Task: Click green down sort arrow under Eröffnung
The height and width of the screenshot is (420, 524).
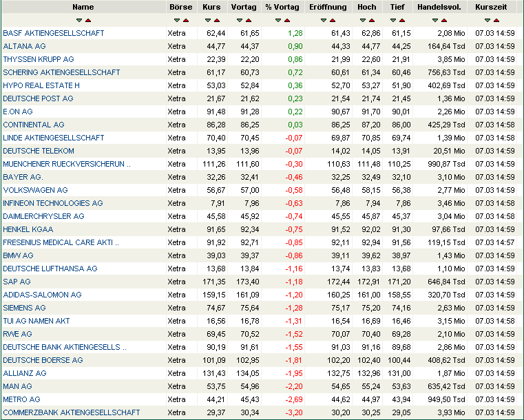Action: point(324,20)
